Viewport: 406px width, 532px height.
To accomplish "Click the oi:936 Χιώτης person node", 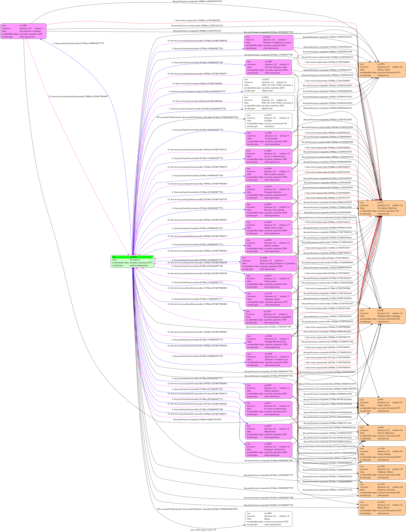I will 382,433.
